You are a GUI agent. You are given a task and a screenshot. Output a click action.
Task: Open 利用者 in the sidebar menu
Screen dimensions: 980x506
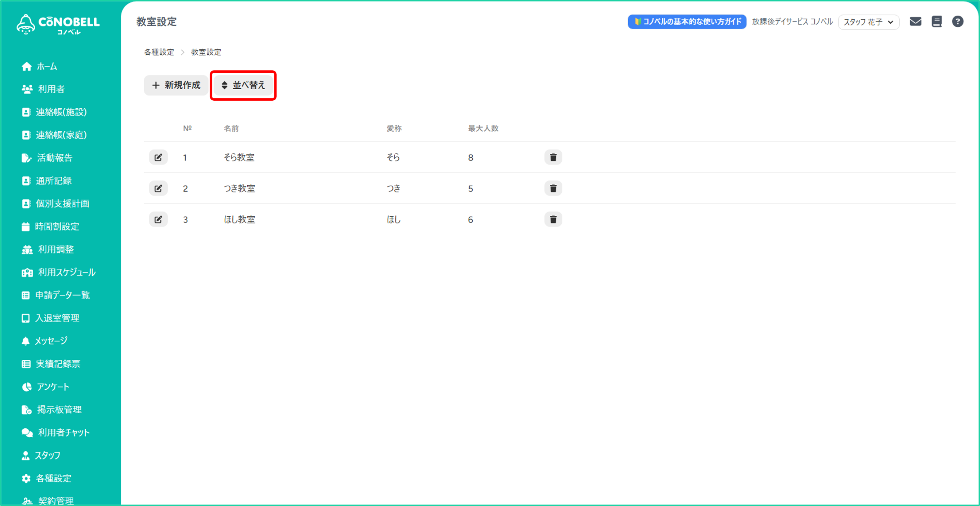[x=51, y=89]
